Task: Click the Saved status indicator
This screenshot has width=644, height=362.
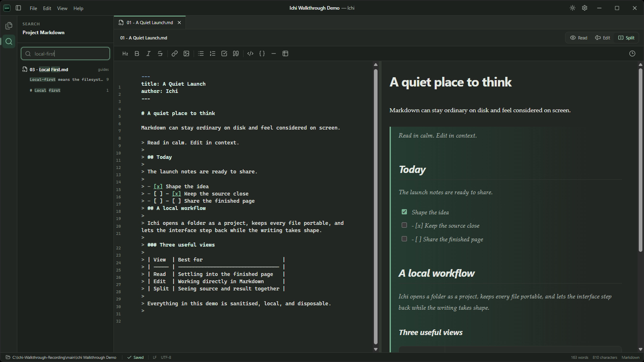Action: point(136,357)
